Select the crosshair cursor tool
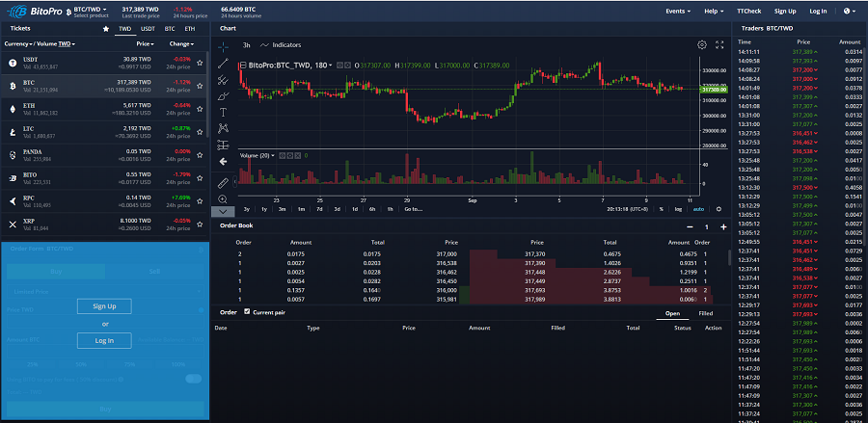 click(223, 46)
